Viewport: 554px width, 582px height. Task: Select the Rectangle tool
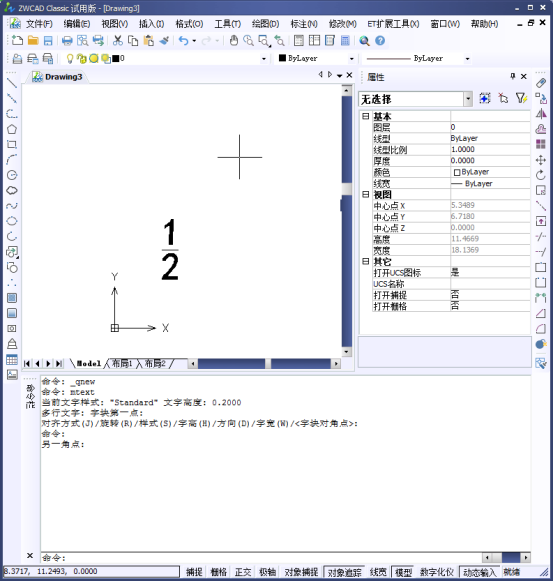tap(12, 144)
